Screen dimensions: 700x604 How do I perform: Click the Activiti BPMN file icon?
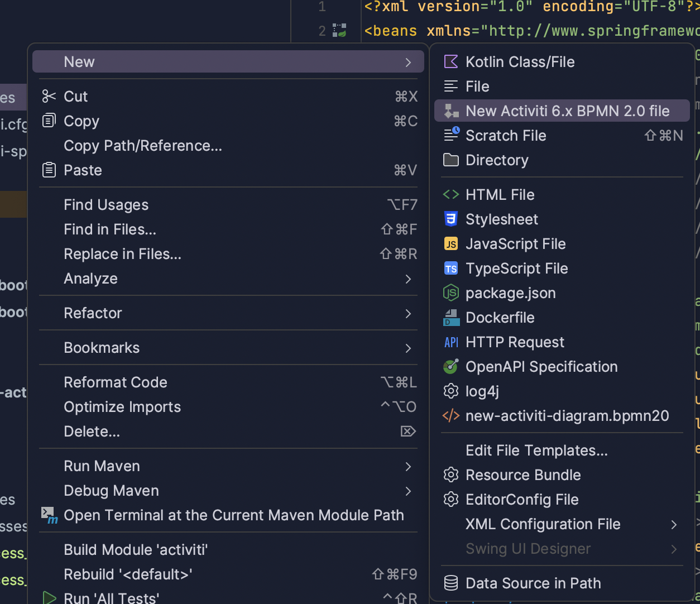pyautogui.click(x=451, y=111)
